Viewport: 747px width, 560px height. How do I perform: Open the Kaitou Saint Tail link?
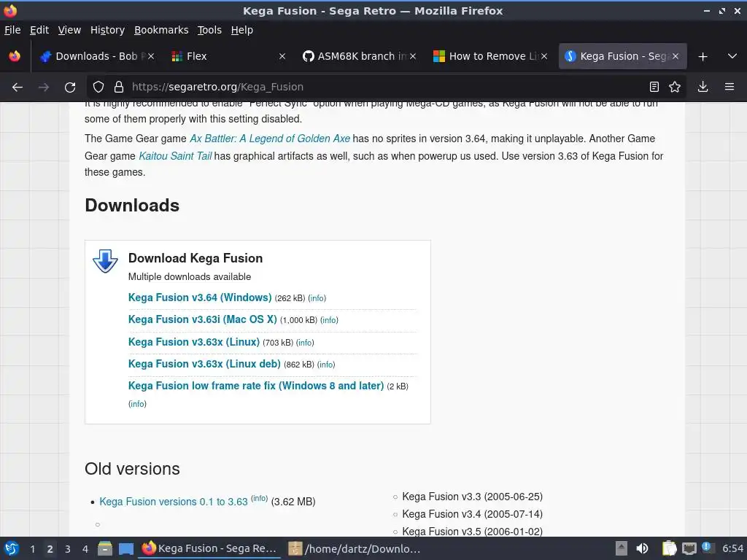tap(175, 156)
